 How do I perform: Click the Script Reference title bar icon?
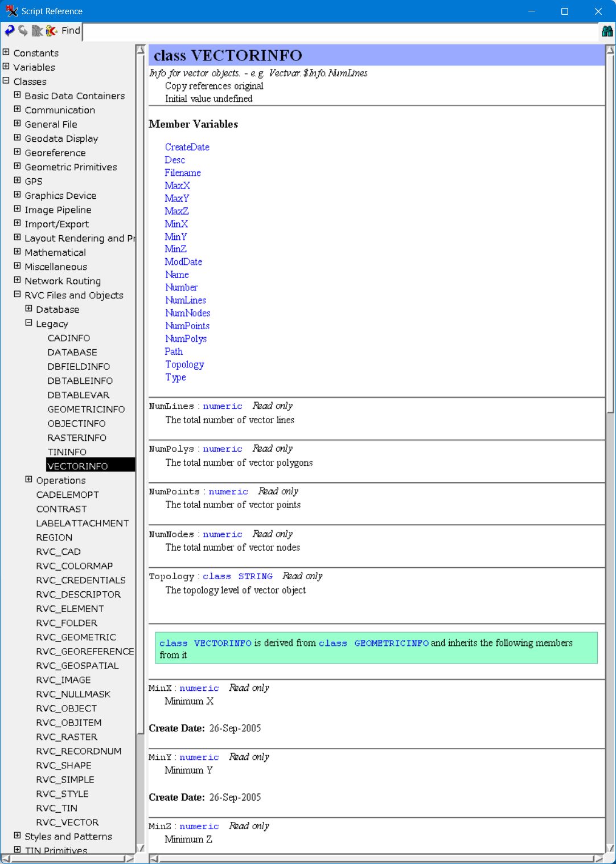point(11,11)
